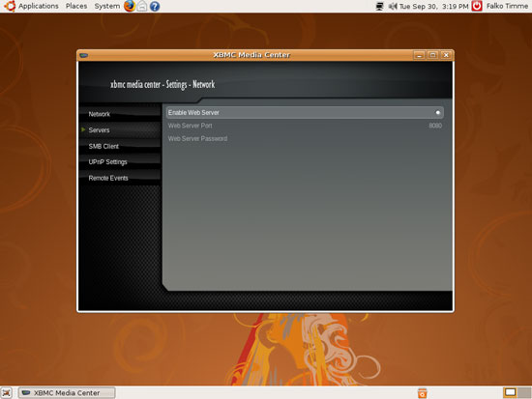Switch to the second workspace in switcher
Image resolution: width=532 pixels, height=399 pixels.
coord(524,392)
